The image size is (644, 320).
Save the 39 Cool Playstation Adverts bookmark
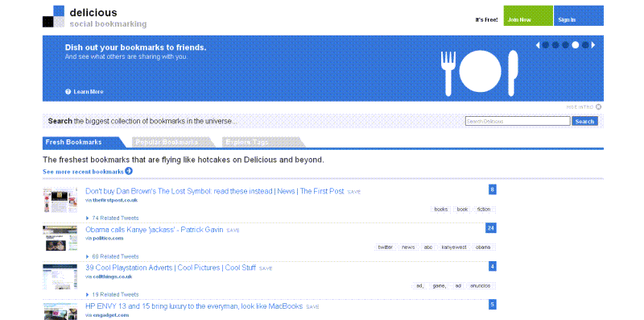point(266,268)
